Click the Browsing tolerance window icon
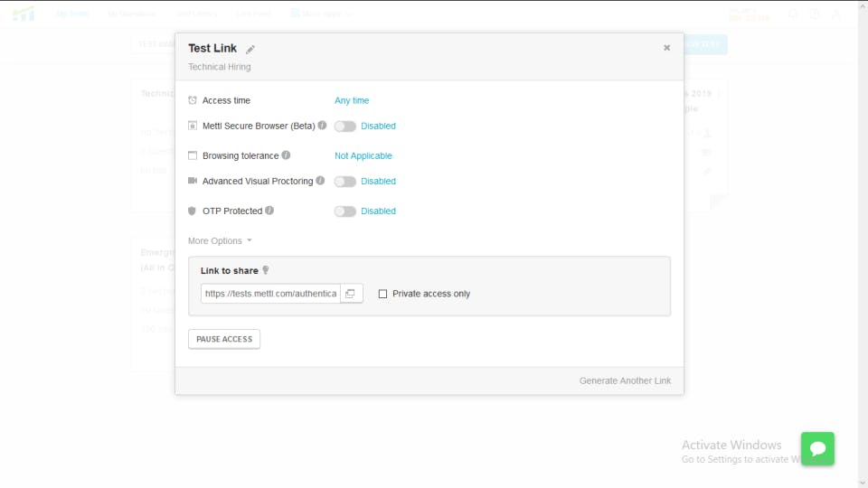The image size is (868, 488). click(192, 155)
